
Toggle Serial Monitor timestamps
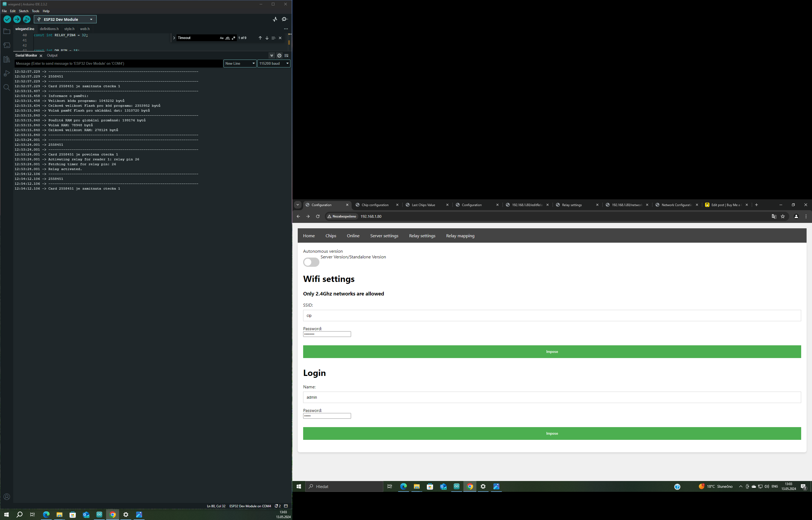coord(279,55)
